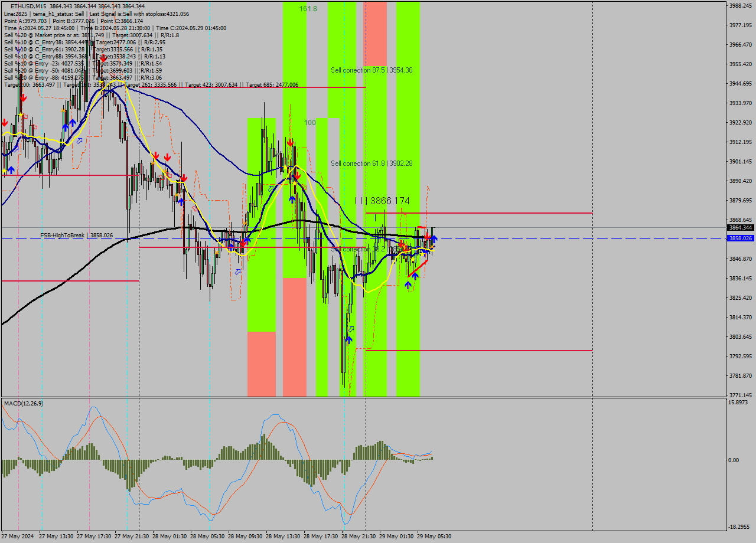
Task: Click the 100 Fibonacci level label
Action: click(x=310, y=123)
